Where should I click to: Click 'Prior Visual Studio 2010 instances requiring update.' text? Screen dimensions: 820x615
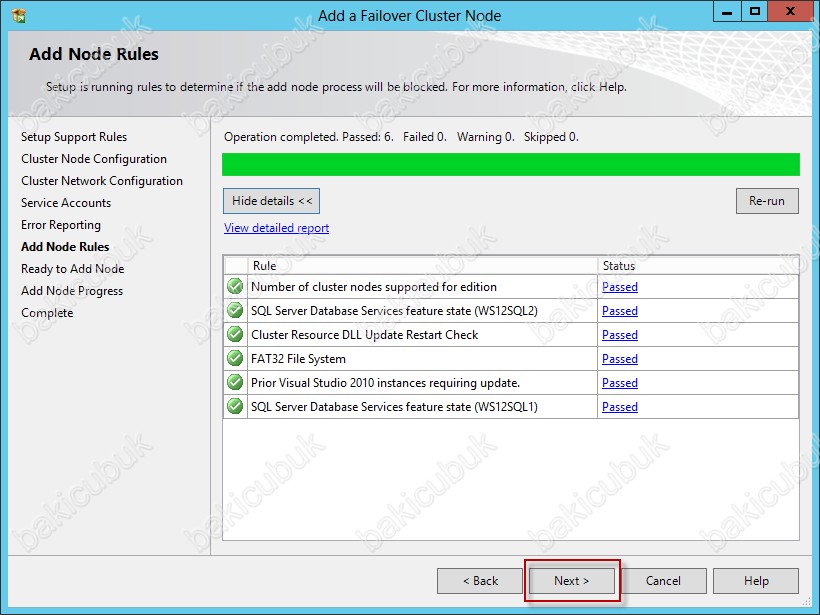[x=385, y=383]
